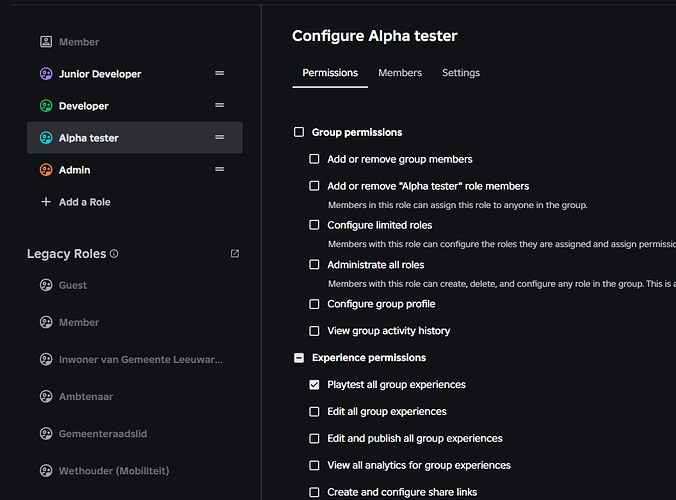The height and width of the screenshot is (500, 676).
Task: Toggle the Experience permissions checkbox
Action: [299, 358]
